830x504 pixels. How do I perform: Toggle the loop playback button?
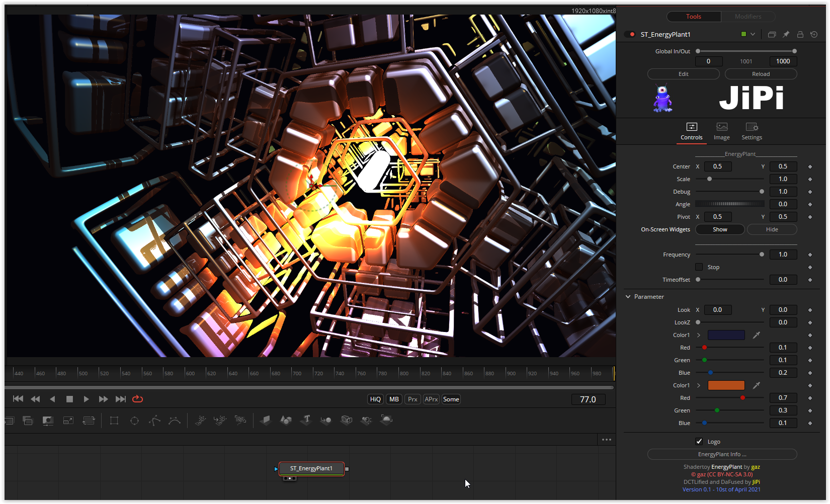point(137,399)
